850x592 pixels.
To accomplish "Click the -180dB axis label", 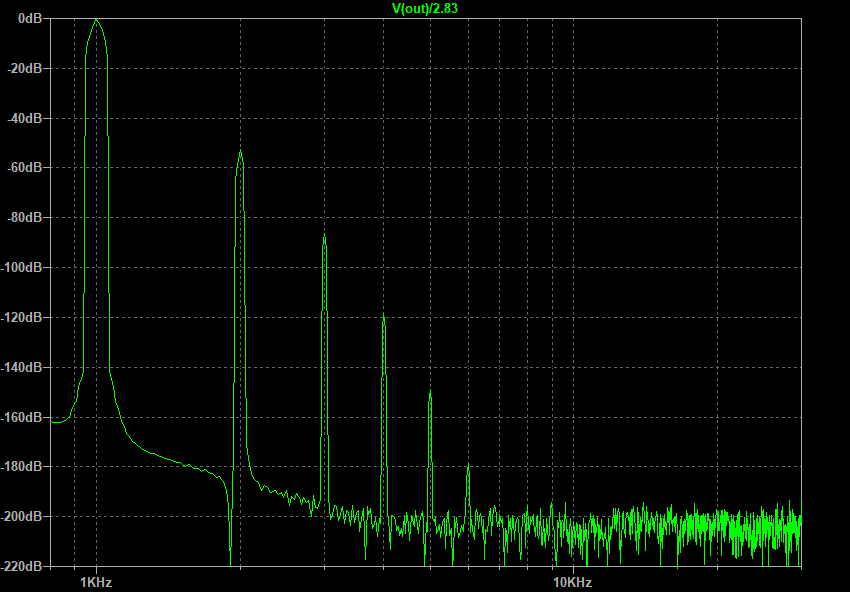I will [x=22, y=466].
